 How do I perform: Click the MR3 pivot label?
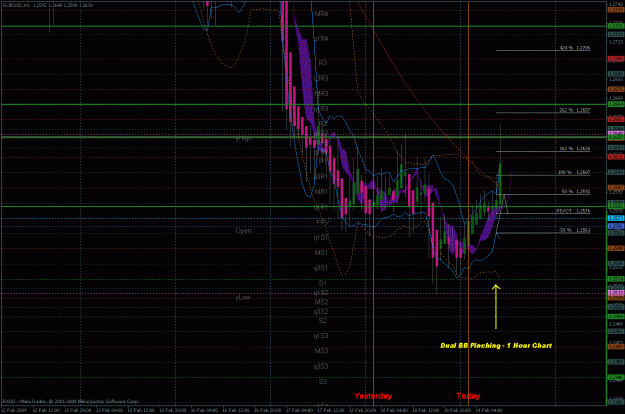point(322,94)
